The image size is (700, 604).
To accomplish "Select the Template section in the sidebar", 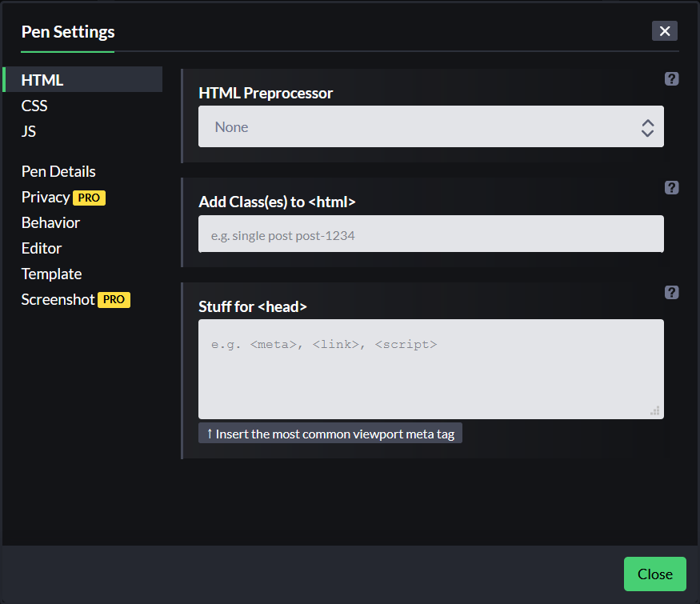I will click(x=51, y=274).
